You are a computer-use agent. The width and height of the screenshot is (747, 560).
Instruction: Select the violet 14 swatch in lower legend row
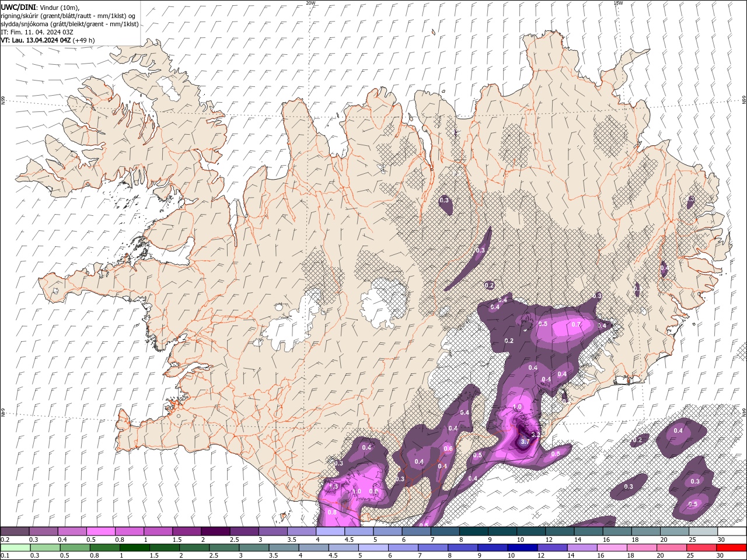[582, 548]
